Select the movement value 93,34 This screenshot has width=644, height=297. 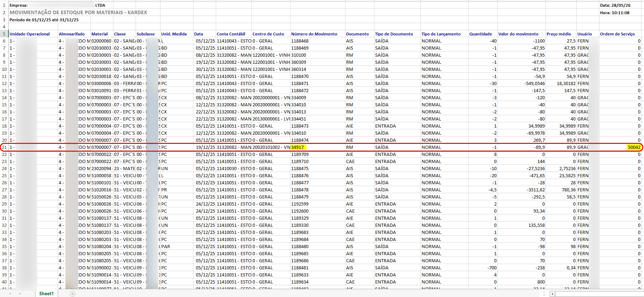(x=539, y=211)
